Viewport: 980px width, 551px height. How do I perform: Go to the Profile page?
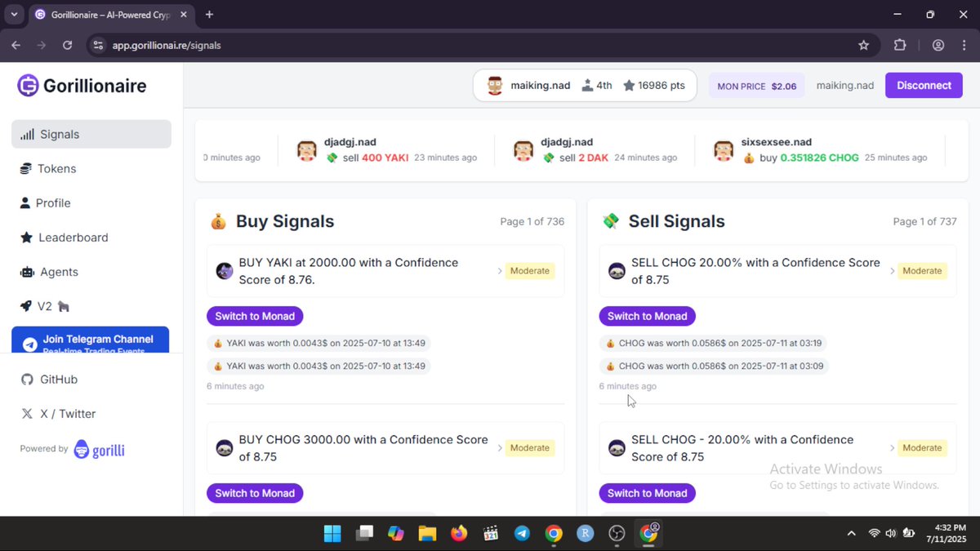[x=91, y=202]
